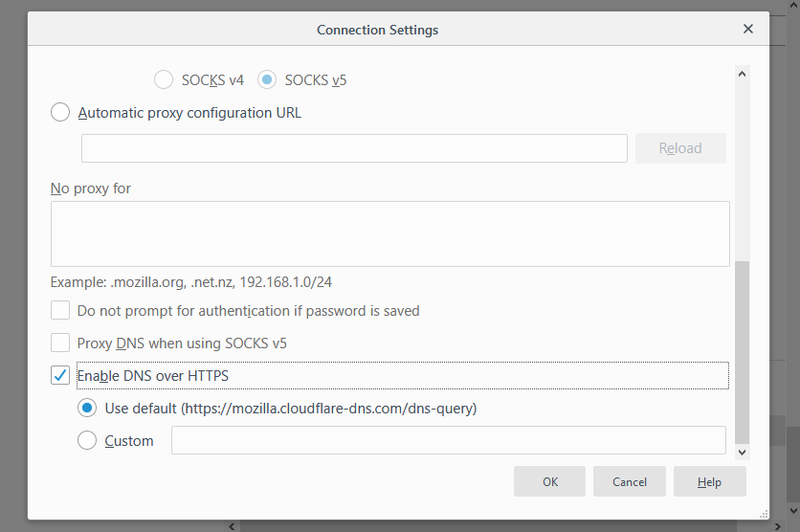Select the SOCKS v4 option
This screenshot has height=532, width=800.
click(x=164, y=80)
